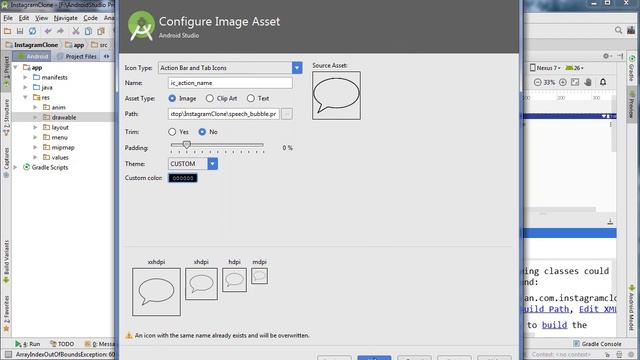Click the Synchronize toolbar icon
This screenshot has width=640, height=360.
click(x=32, y=31)
